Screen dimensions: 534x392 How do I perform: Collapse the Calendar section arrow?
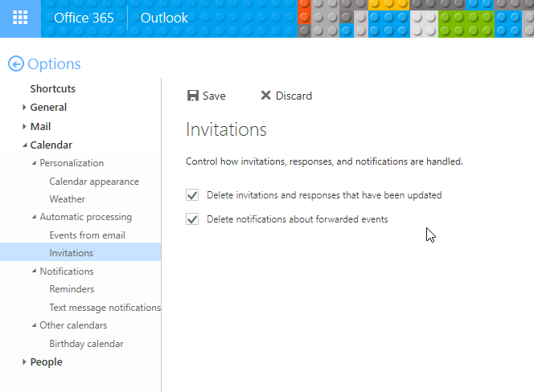click(x=24, y=145)
